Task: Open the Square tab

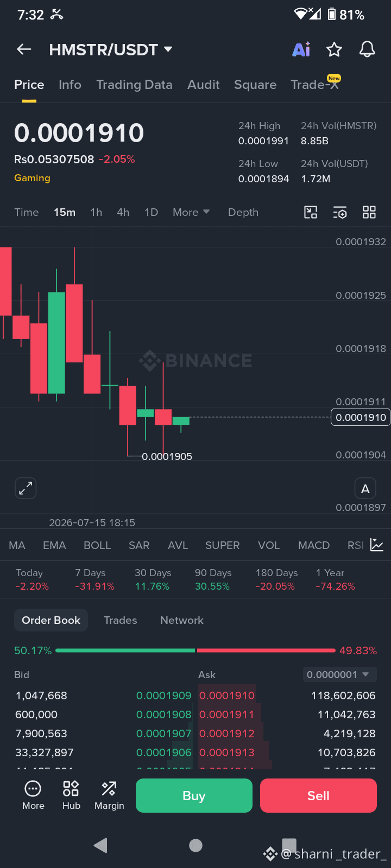Action: click(x=255, y=85)
